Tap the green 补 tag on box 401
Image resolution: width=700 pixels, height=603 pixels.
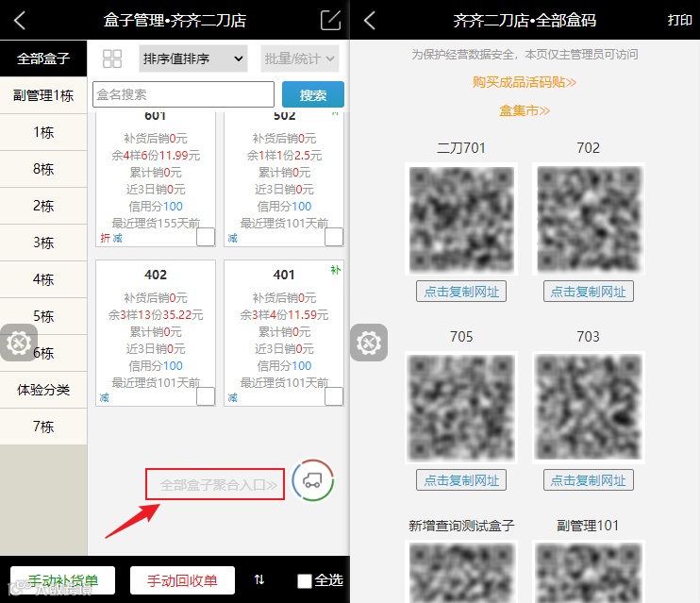335,270
